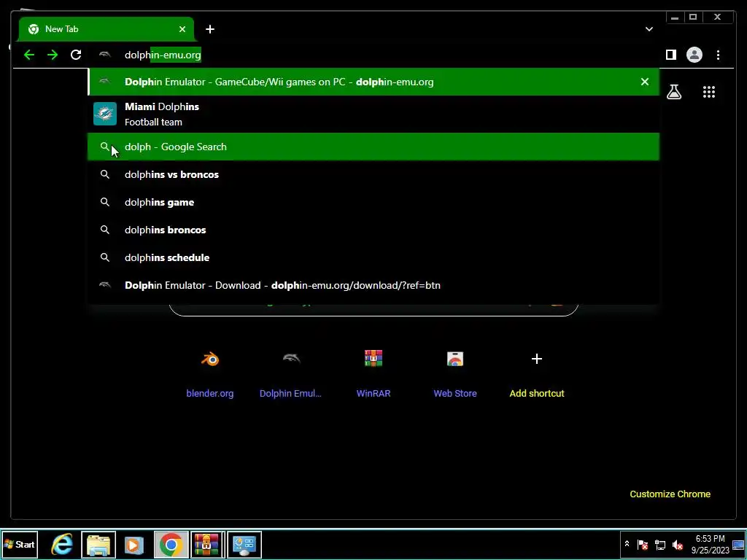Click muted volume tray icon
The image size is (747, 560).
coord(677,544)
